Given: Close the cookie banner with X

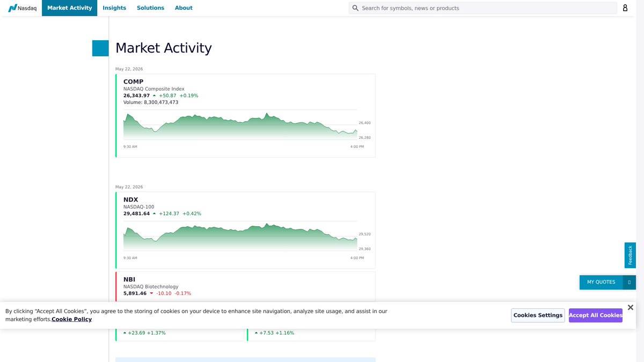Looking at the screenshot, I should coord(631,307).
